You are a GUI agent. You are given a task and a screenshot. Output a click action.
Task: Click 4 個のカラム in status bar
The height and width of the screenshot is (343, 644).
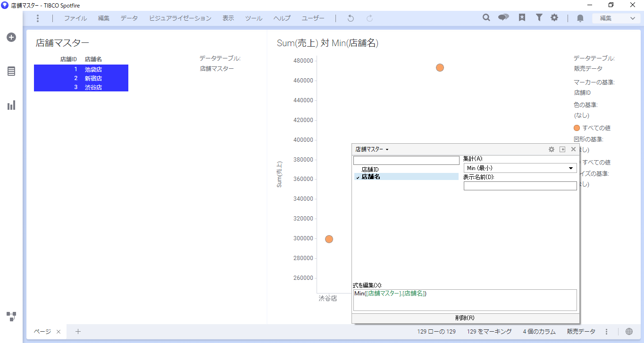[x=539, y=332]
